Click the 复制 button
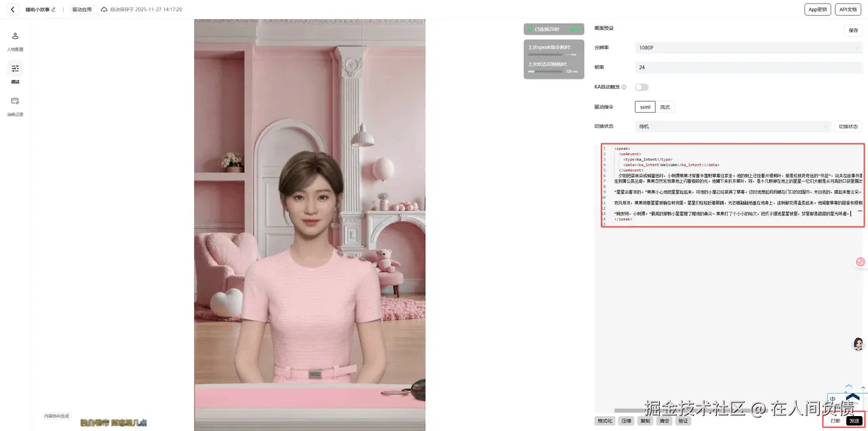 click(x=645, y=421)
